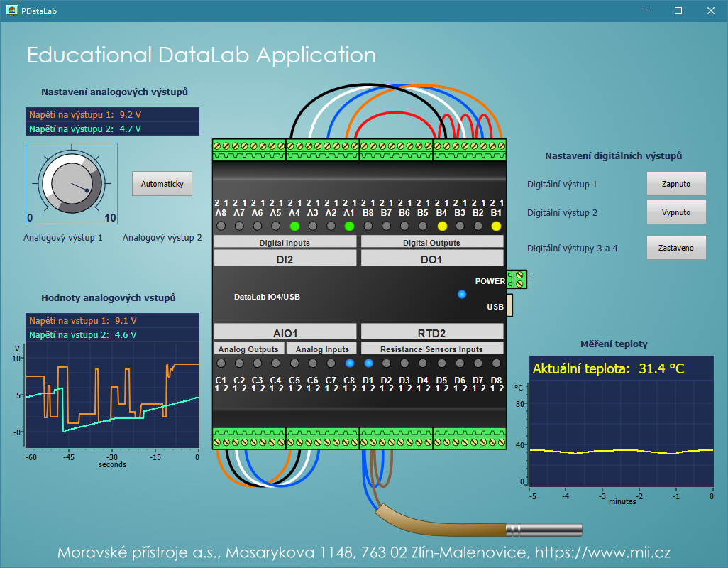Click the green LED under A4
The width and height of the screenshot is (728, 568).
pos(294,226)
